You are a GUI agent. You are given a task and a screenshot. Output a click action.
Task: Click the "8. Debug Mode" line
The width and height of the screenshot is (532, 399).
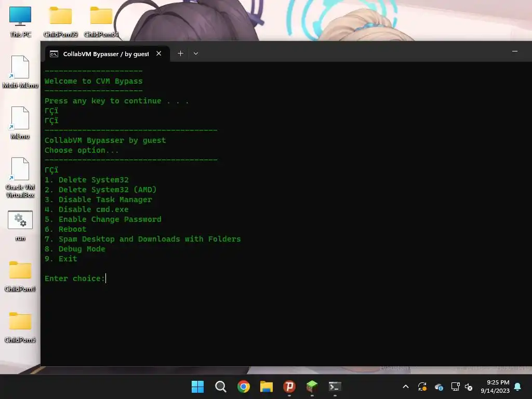75,249
